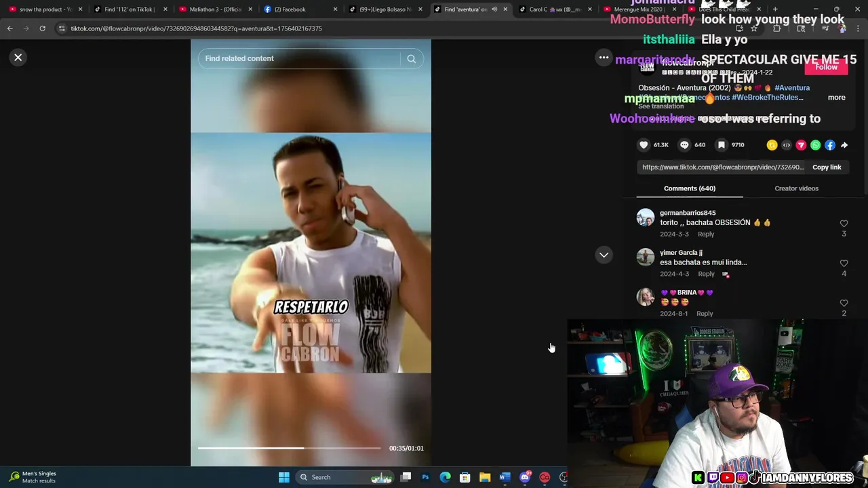This screenshot has height=488, width=868.
Task: Open Windows Start menu
Action: click(284, 477)
